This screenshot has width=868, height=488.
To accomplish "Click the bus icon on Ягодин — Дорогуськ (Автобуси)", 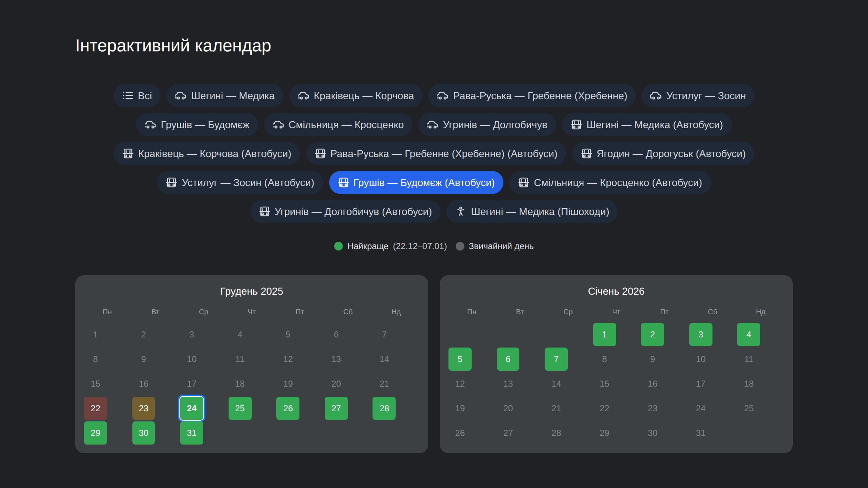I will pyautogui.click(x=586, y=154).
